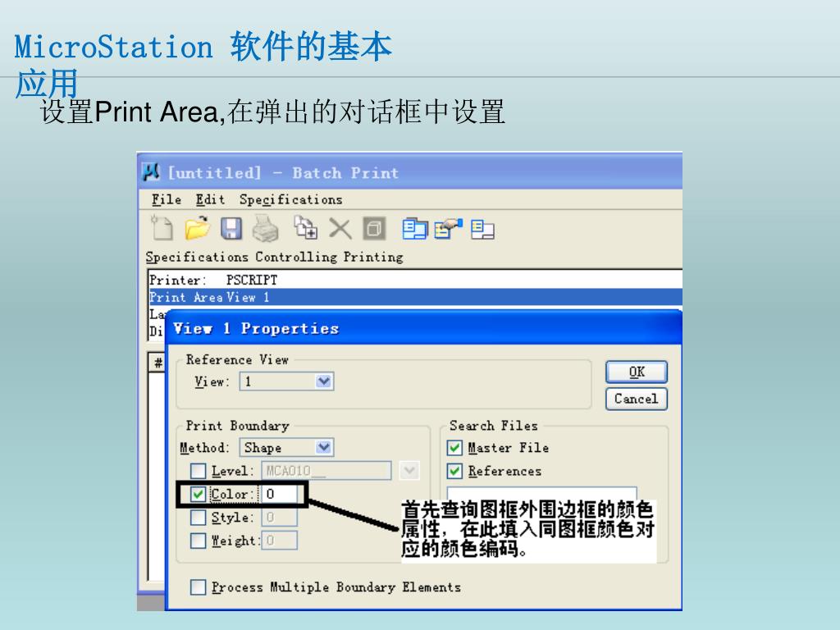Uncheck the Master File checkbox
Screen dimensions: 840x630
pyautogui.click(x=454, y=447)
